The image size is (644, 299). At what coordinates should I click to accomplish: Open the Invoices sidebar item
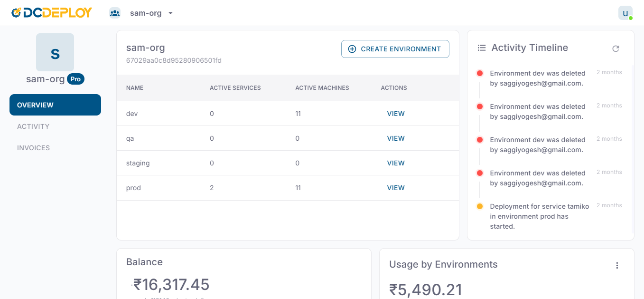[x=33, y=148]
